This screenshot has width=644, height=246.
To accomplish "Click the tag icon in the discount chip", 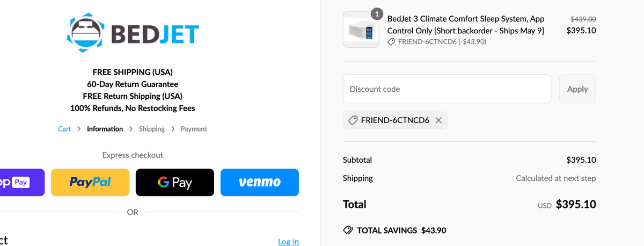I will pos(353,120).
